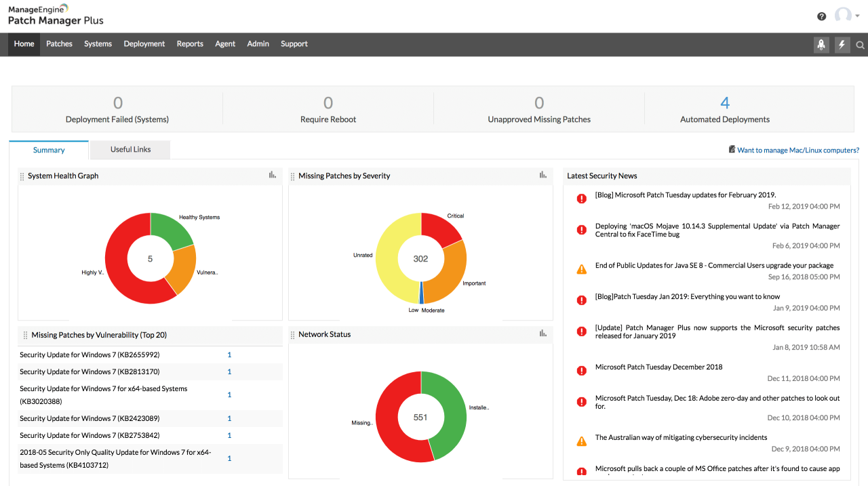868x486 pixels.
Task: Open search with the magnifier icon
Action: (x=860, y=45)
